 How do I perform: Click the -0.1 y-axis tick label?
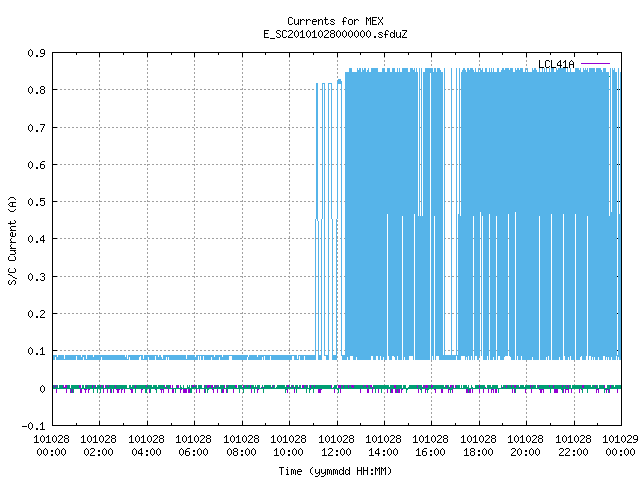click(33, 426)
